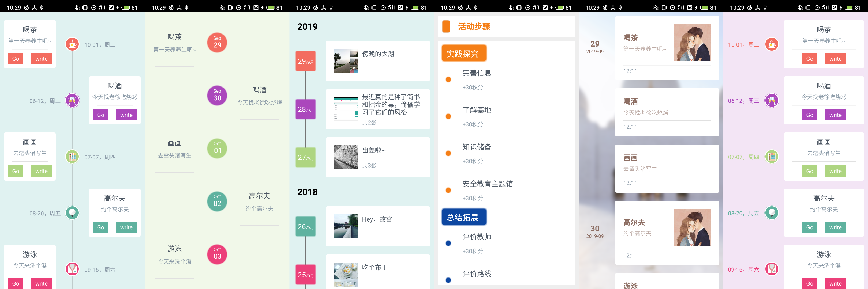Tap the orange step dot beside 完善信息
The height and width of the screenshot is (289, 868).
[448, 80]
